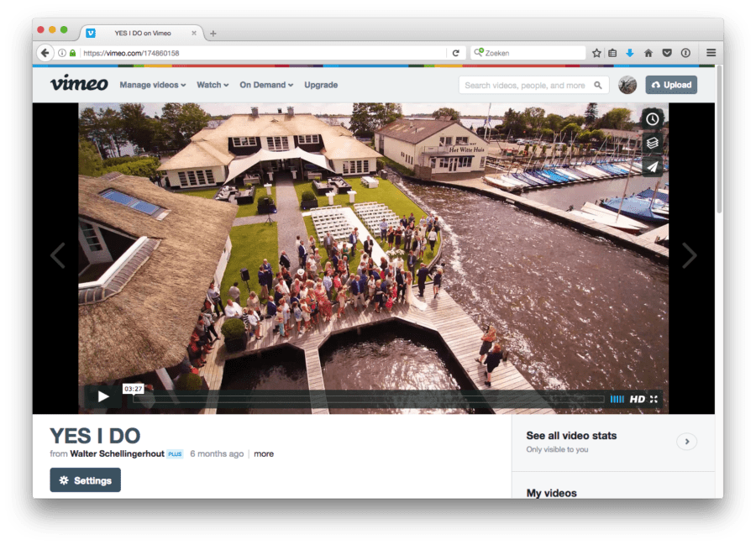The width and height of the screenshot is (756, 545).
Task: Open a new browser tab
Action: [x=213, y=34]
